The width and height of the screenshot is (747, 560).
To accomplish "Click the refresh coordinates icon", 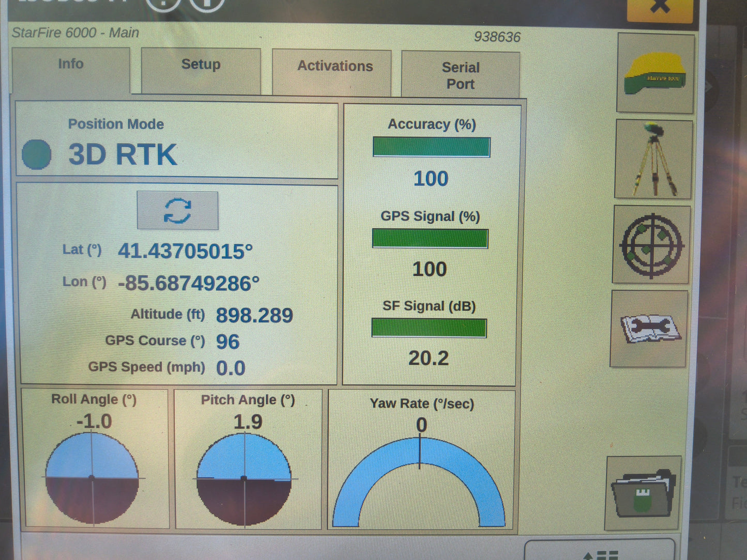I will (x=177, y=210).
